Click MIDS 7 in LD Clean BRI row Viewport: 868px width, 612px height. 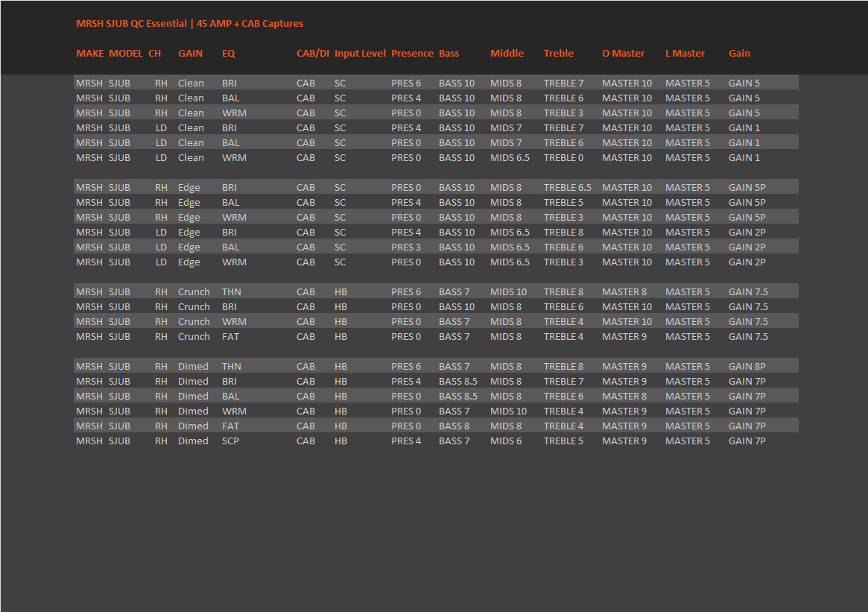click(506, 128)
